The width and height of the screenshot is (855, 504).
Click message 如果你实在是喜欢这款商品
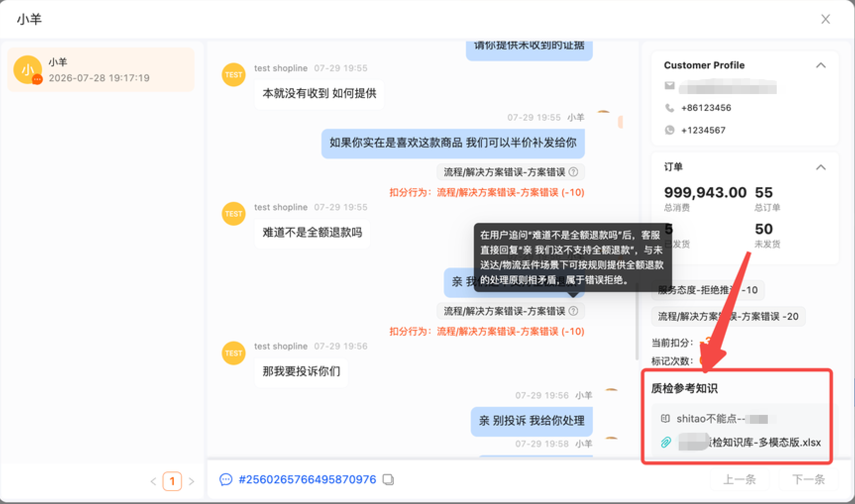[453, 143]
